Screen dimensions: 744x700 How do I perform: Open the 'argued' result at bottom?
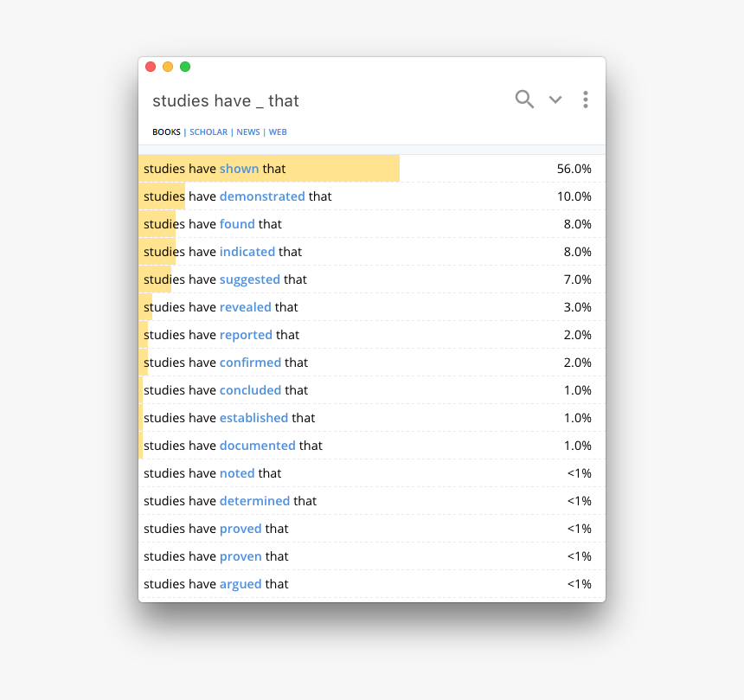241,584
